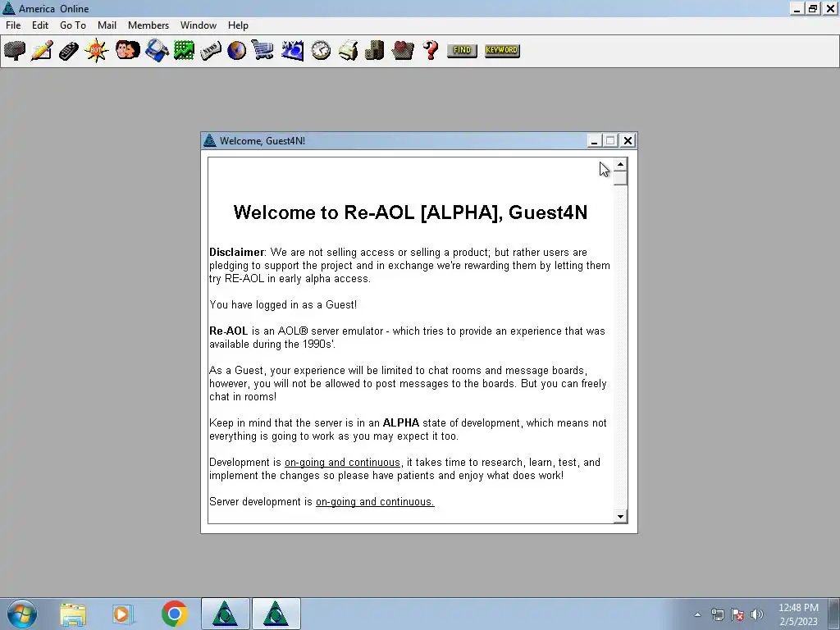Launch the World Wide Web globe icon
840x630 pixels.
point(237,50)
